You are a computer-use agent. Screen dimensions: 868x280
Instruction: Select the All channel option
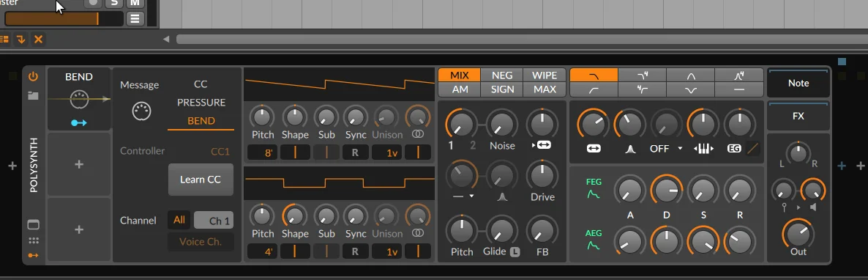pyautogui.click(x=179, y=220)
